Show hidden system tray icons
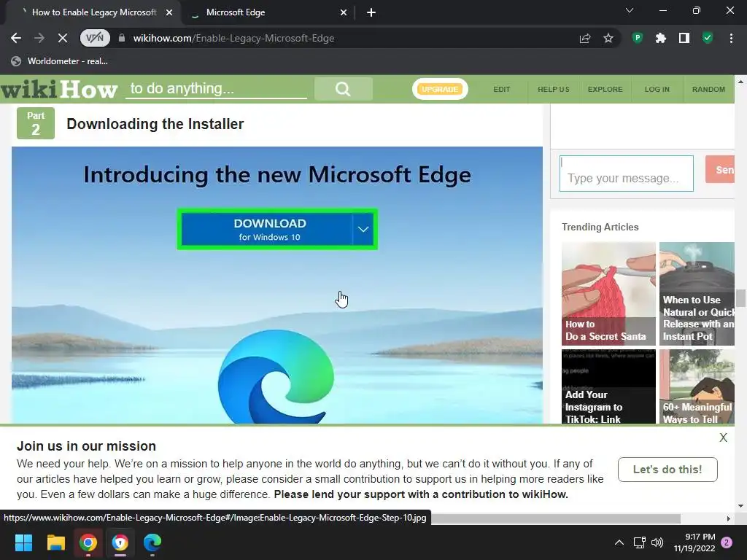 [x=619, y=542]
